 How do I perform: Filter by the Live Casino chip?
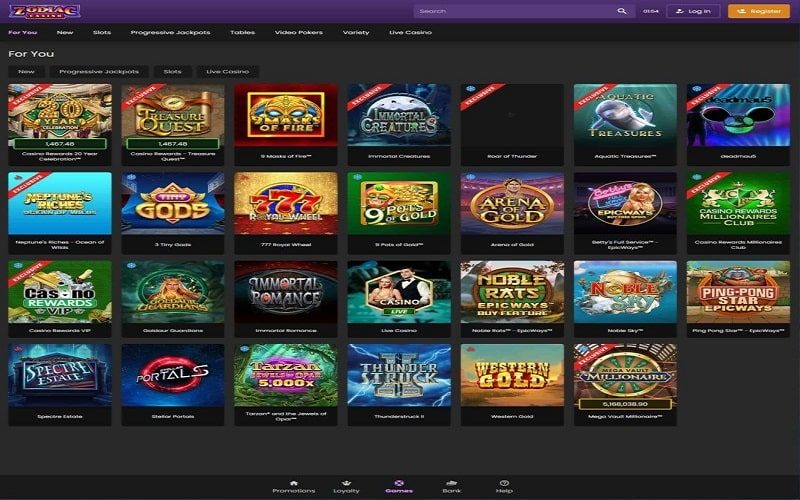[228, 71]
